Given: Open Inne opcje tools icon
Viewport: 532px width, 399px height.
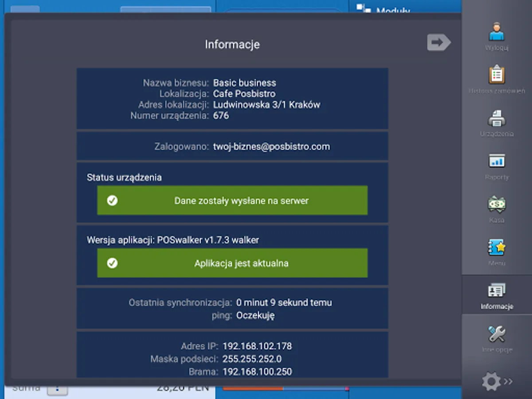Looking at the screenshot, I should pos(497,334).
